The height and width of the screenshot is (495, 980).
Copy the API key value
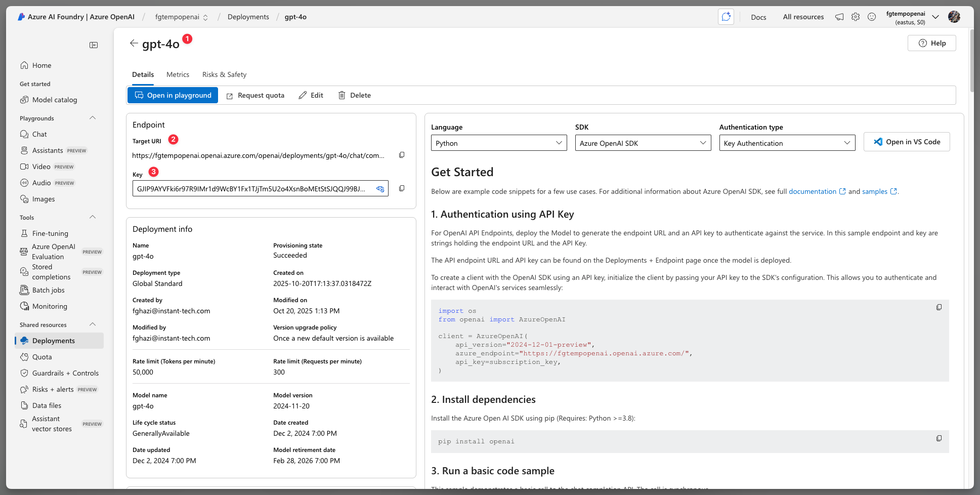[402, 188]
